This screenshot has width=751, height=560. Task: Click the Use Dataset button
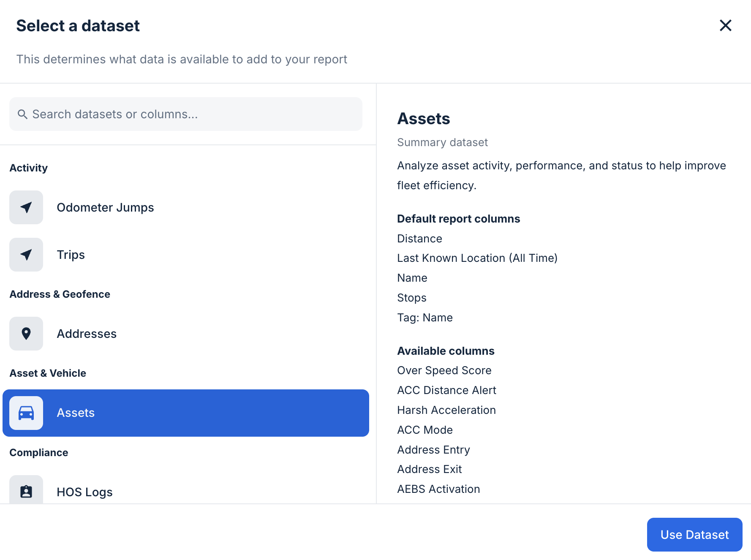click(694, 534)
